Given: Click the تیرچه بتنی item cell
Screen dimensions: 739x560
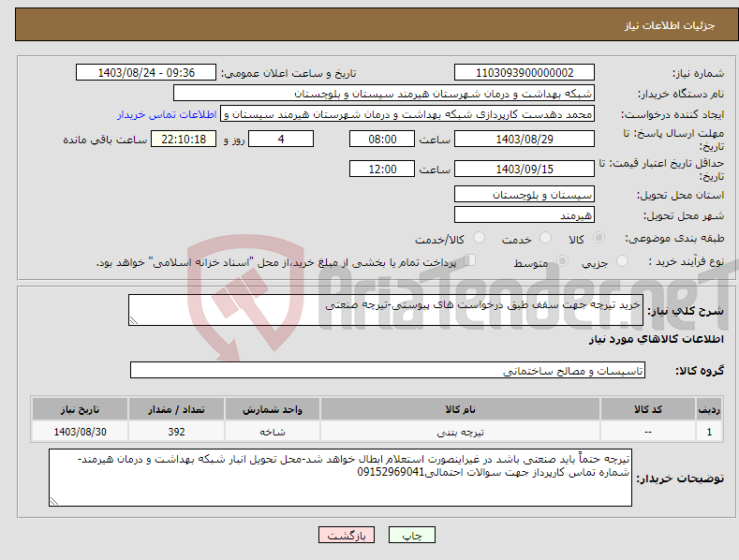Looking at the screenshot, I should [x=461, y=432].
